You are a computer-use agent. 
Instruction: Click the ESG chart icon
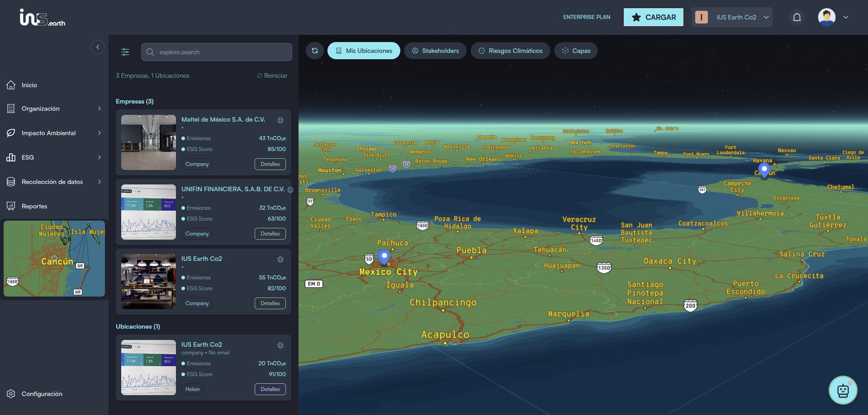(x=11, y=157)
